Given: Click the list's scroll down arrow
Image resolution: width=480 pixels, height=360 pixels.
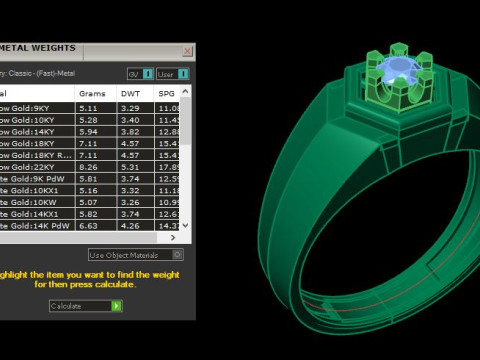Looking at the screenshot, I should (x=186, y=225).
